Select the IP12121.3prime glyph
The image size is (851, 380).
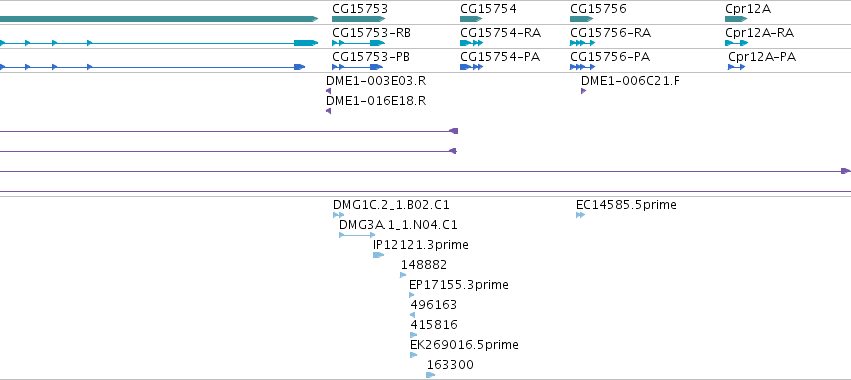pyautogui.click(x=378, y=255)
